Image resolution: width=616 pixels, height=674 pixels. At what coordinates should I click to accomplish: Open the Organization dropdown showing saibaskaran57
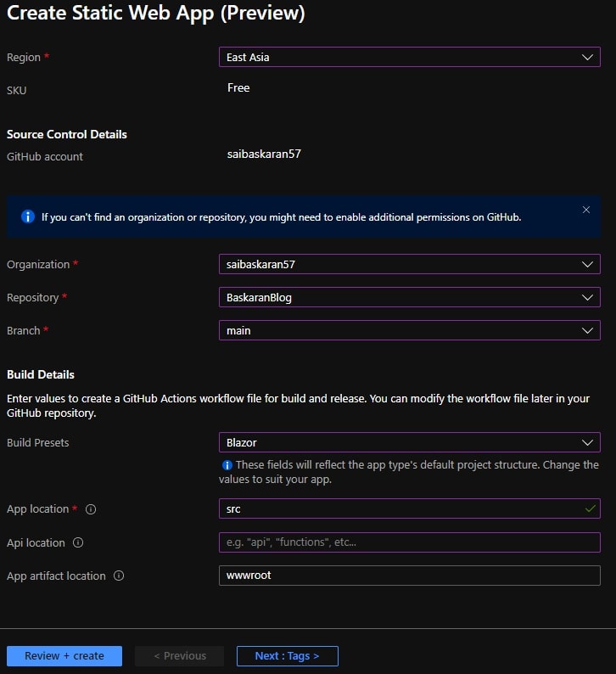[409, 264]
